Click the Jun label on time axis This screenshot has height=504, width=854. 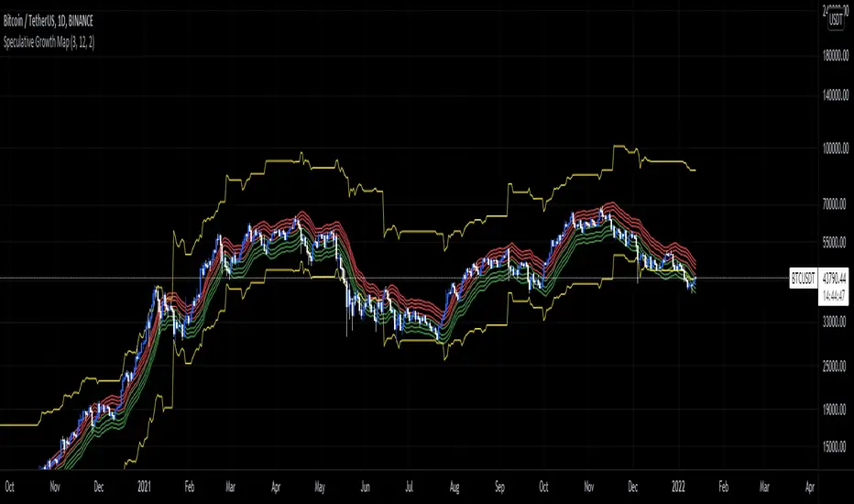pyautogui.click(x=365, y=487)
